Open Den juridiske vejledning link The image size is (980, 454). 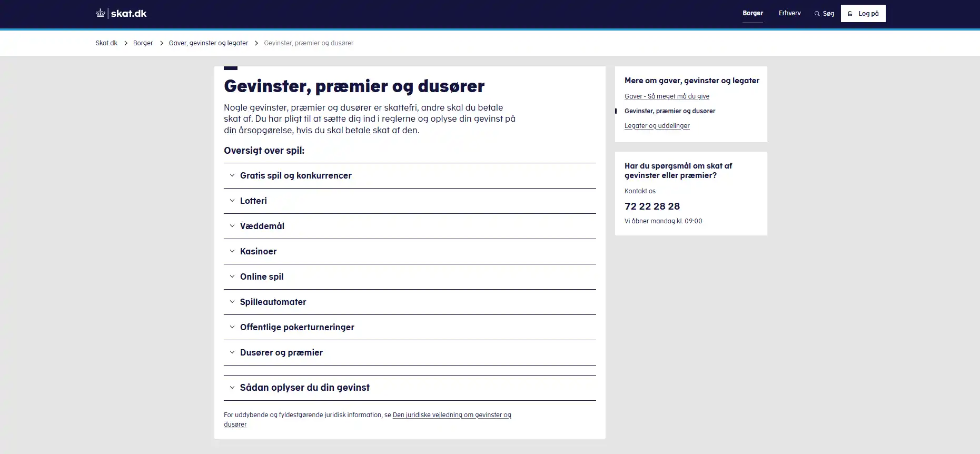tap(452, 415)
